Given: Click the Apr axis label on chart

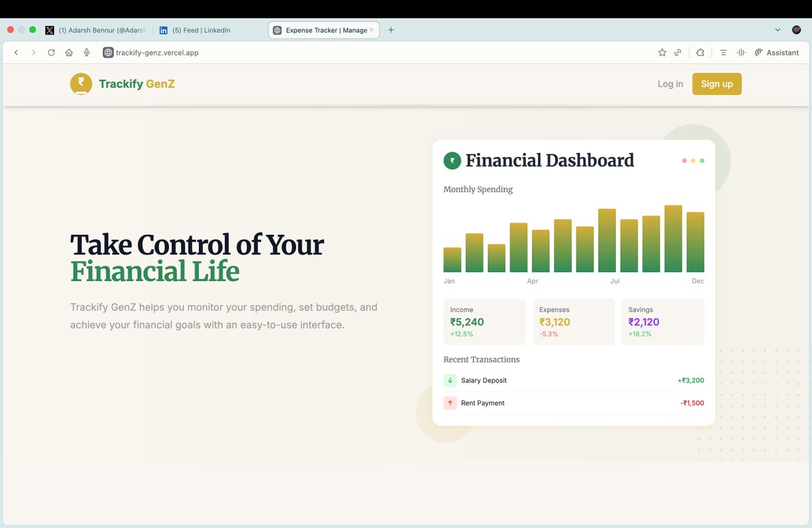Looking at the screenshot, I should point(533,281).
